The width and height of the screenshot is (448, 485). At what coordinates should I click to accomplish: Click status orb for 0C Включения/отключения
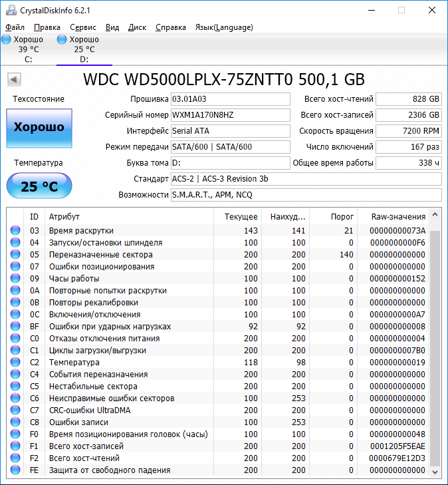(x=15, y=314)
